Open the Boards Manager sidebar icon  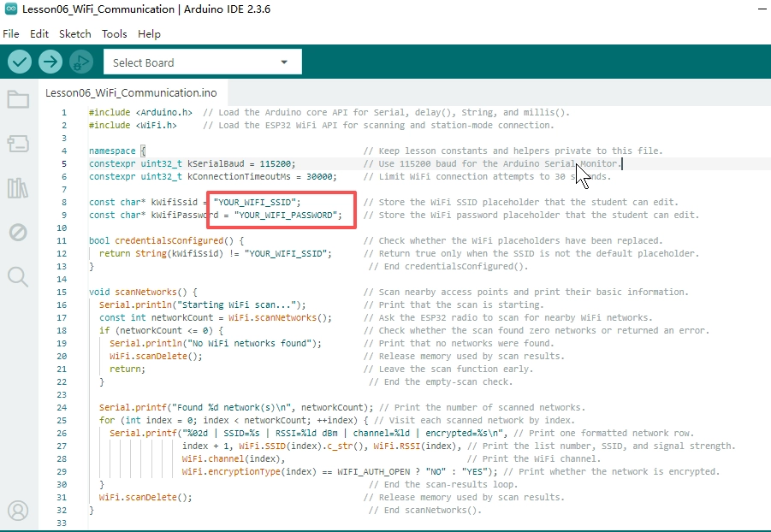18,144
